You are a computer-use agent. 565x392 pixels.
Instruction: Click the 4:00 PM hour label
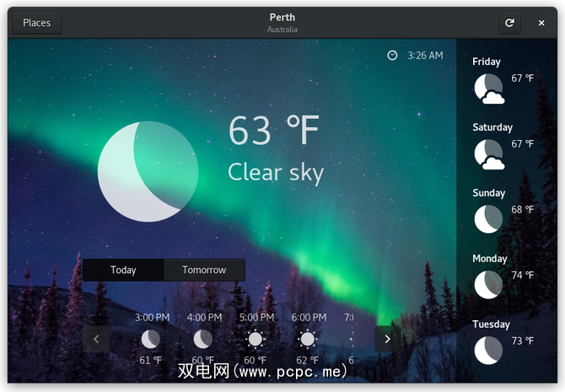[204, 318]
